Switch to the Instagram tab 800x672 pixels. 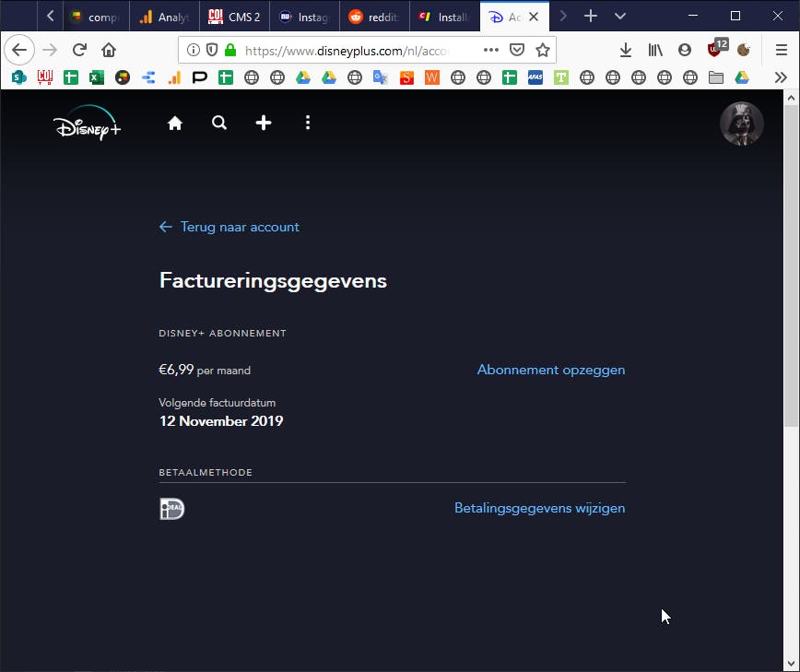[304, 17]
